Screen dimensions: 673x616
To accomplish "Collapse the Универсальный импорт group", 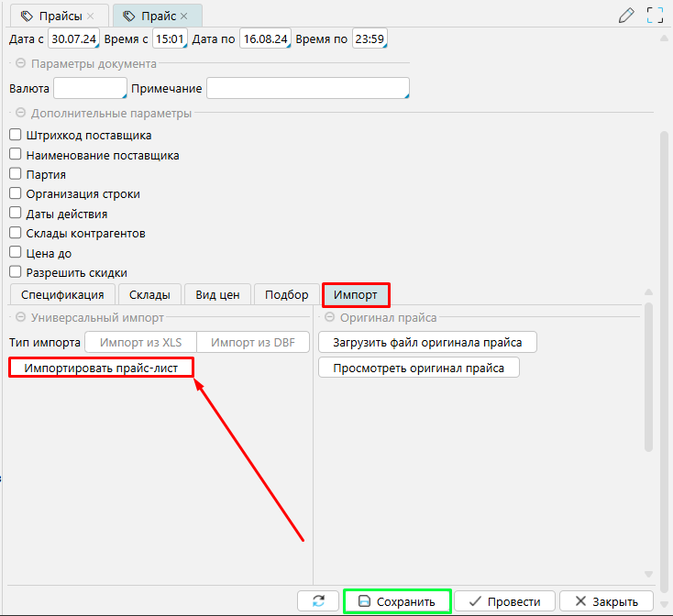I will tap(20, 318).
